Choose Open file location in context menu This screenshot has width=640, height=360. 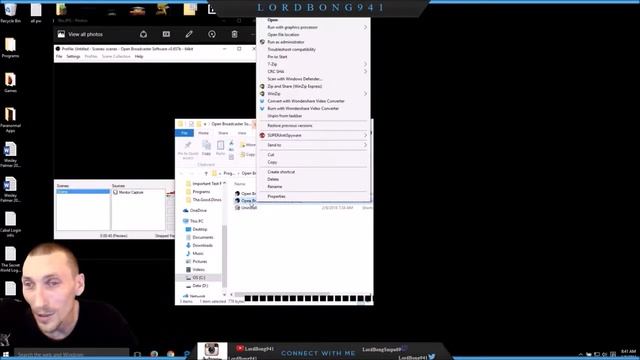coord(313,35)
